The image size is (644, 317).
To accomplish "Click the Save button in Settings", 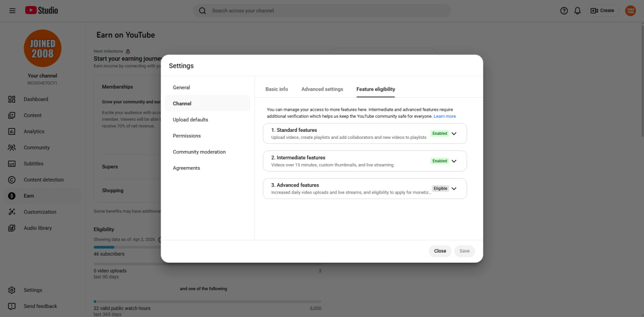I will click(x=464, y=251).
